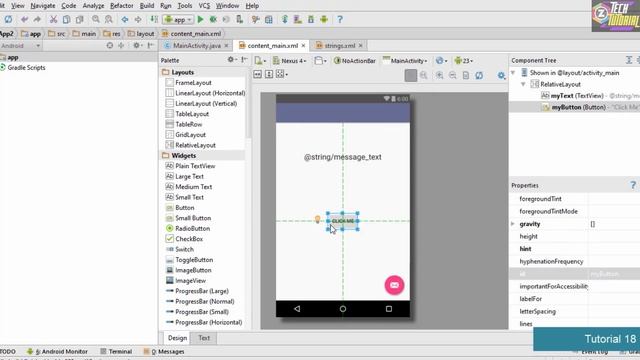Select the NoActionBar theme button
This screenshot has height=360, width=640.
coord(355,61)
